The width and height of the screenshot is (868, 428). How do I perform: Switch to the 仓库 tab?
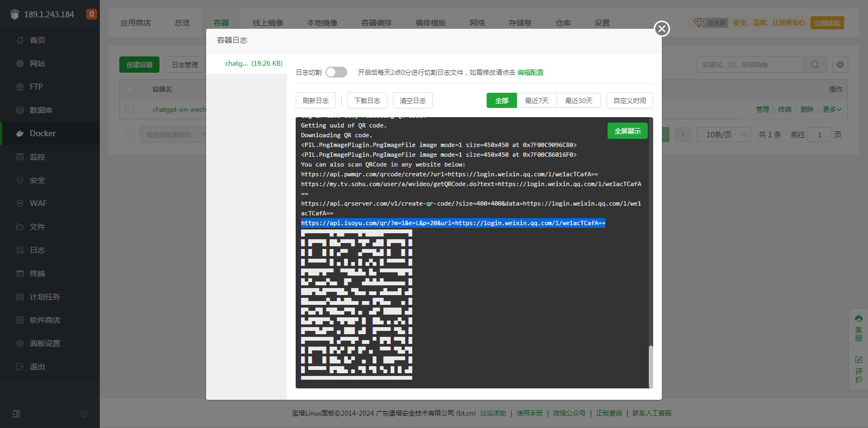pyautogui.click(x=563, y=23)
